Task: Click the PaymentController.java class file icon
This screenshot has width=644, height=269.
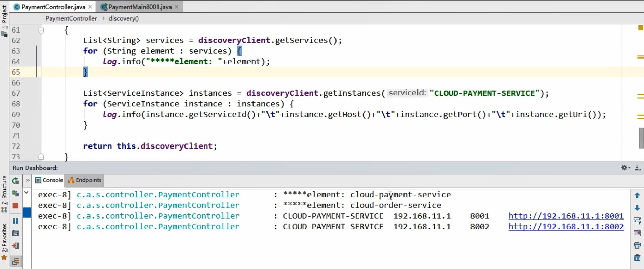Action: (x=17, y=7)
